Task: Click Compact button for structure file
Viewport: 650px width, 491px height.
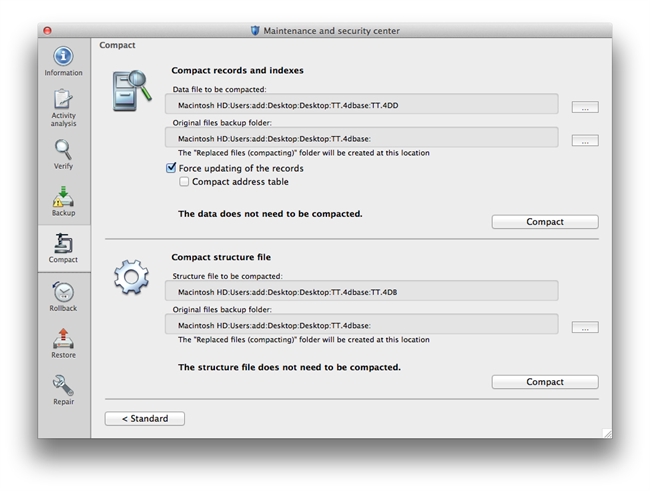Action: pos(545,382)
